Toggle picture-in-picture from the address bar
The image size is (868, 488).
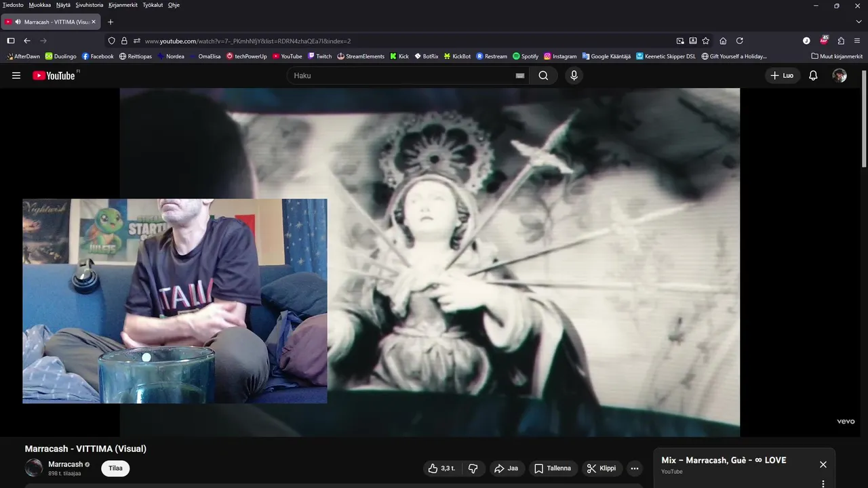coord(680,41)
